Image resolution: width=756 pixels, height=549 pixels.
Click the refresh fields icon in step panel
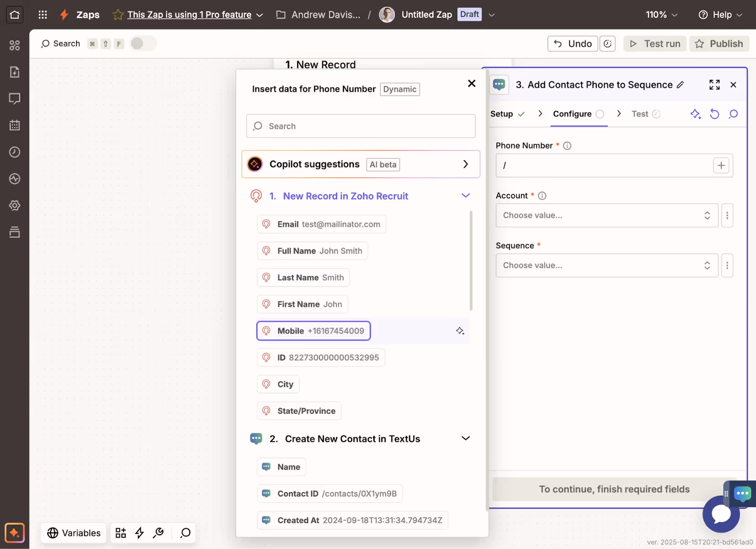(x=714, y=114)
